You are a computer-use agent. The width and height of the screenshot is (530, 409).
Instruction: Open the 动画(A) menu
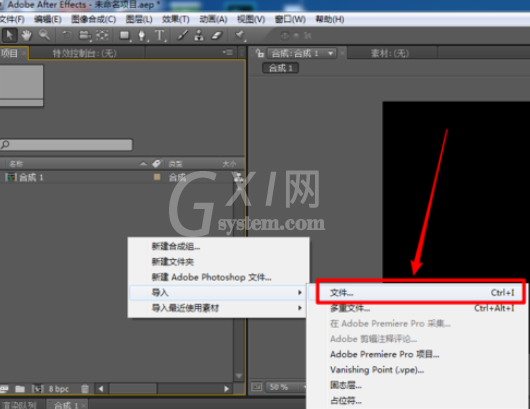[213, 19]
